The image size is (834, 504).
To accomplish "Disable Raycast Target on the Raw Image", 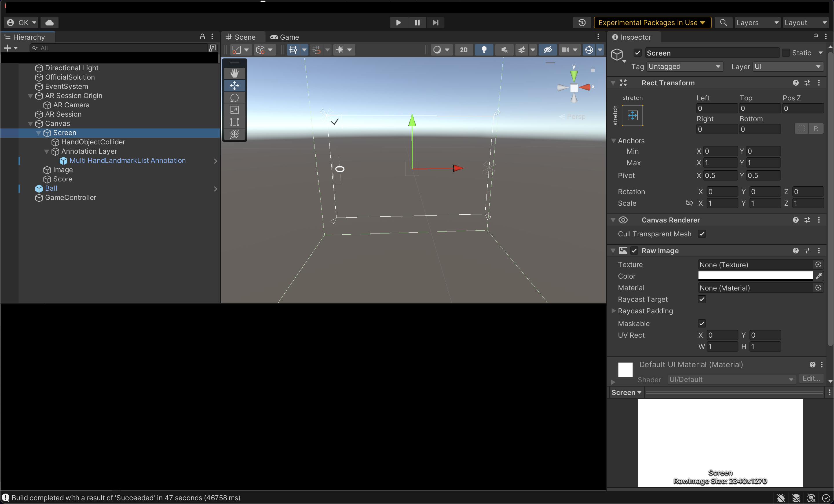I will (702, 299).
